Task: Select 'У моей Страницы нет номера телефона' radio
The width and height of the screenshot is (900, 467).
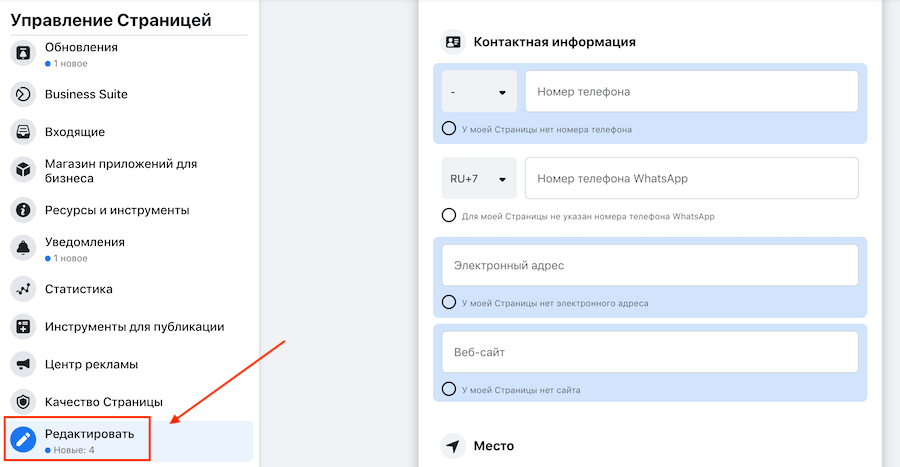Action: click(449, 129)
